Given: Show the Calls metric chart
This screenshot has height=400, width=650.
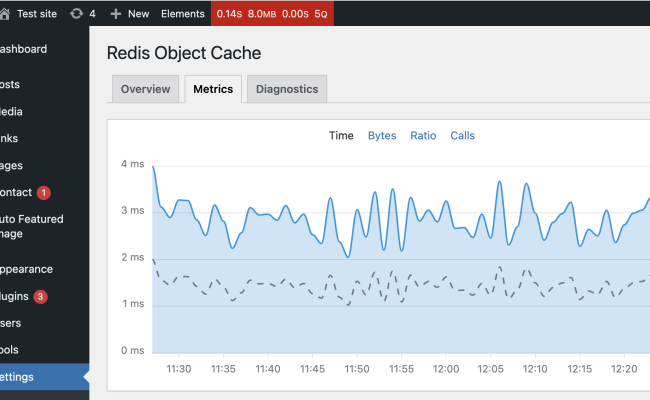Looking at the screenshot, I should click(463, 136).
